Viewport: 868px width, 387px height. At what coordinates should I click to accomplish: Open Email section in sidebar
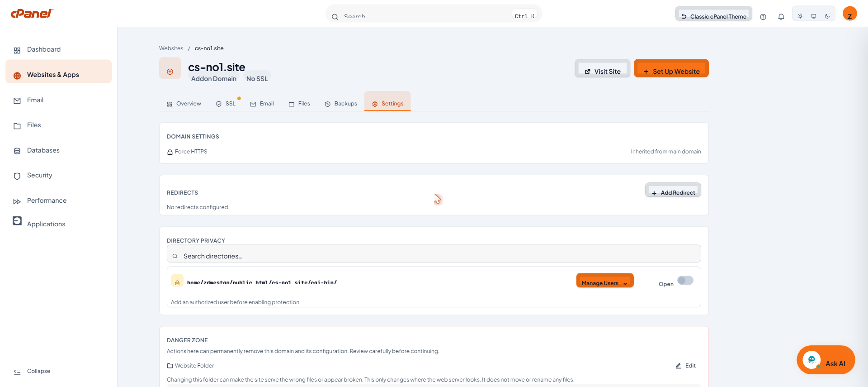pos(58,100)
